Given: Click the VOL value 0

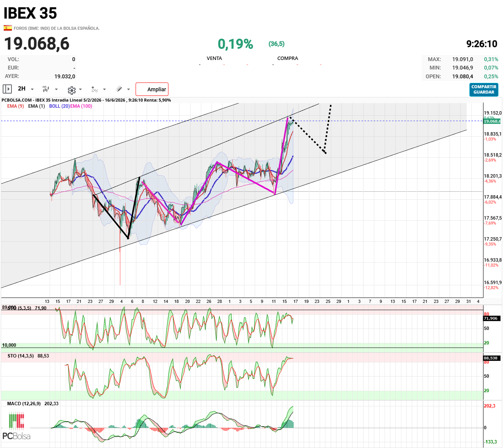Looking at the screenshot, I should coord(74,59).
